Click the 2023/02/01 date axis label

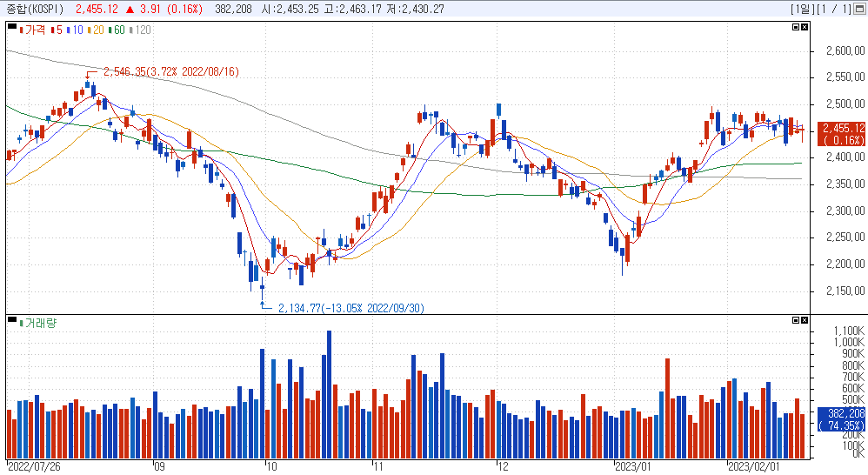pyautogui.click(x=753, y=466)
